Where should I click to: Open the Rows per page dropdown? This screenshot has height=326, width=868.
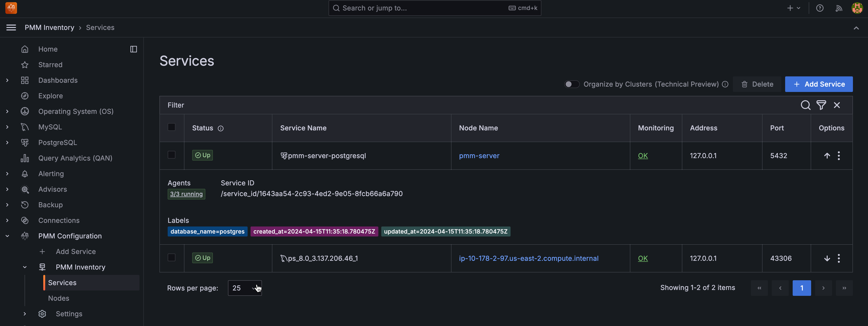point(245,288)
